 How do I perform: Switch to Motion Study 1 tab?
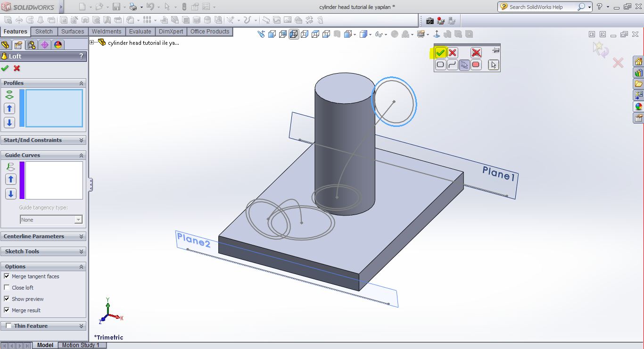coord(81,345)
